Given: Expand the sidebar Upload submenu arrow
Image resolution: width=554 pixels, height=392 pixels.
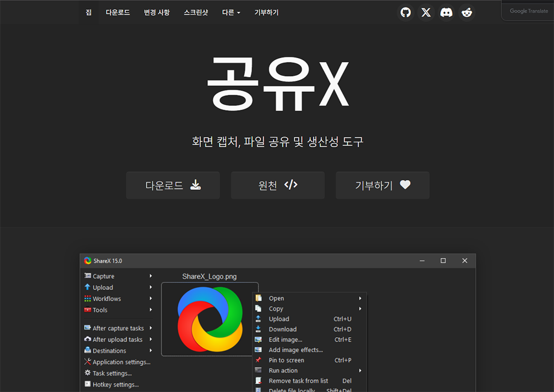Looking at the screenshot, I should pyautogui.click(x=151, y=287).
